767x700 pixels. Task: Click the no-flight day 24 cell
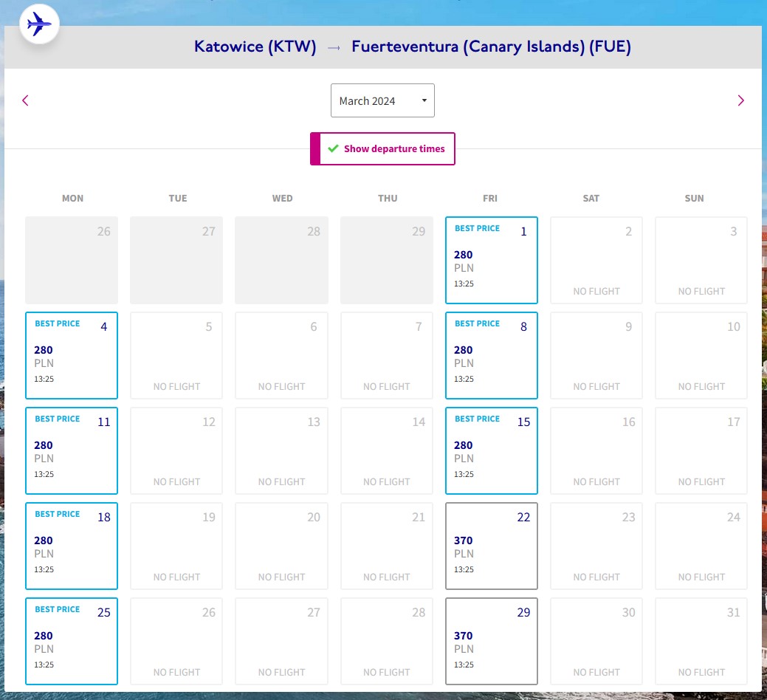(x=701, y=546)
